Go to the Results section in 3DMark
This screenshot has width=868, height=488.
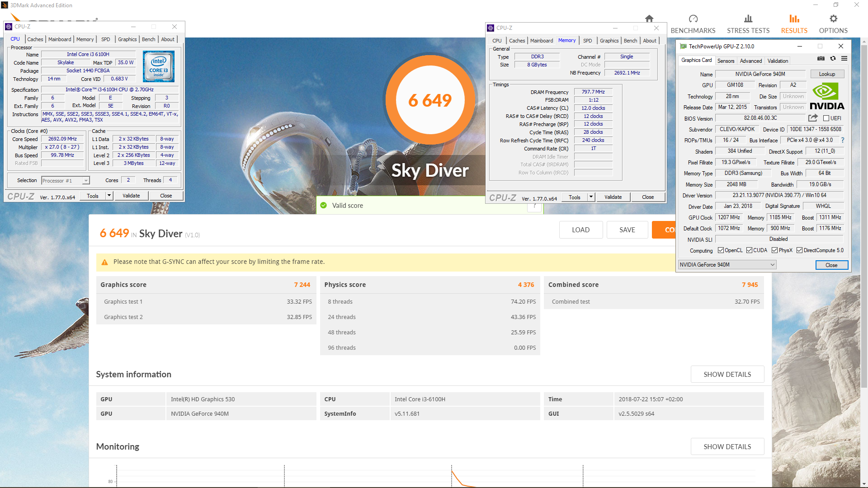click(794, 24)
